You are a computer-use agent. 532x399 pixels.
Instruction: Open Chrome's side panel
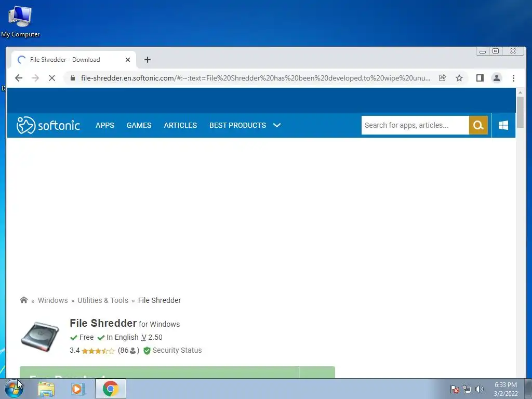click(x=480, y=78)
